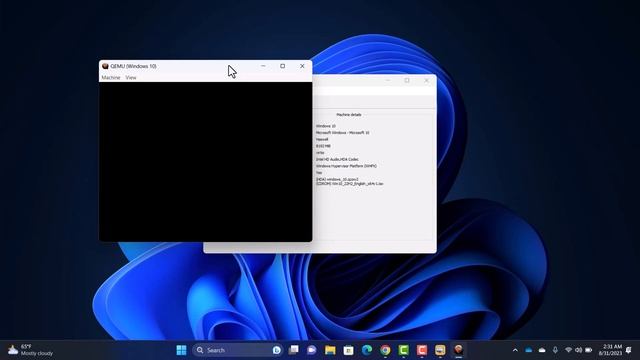Click 'Windows Hypervisor Platform (WHPX)' text
The width and height of the screenshot is (640, 360).
tap(346, 166)
